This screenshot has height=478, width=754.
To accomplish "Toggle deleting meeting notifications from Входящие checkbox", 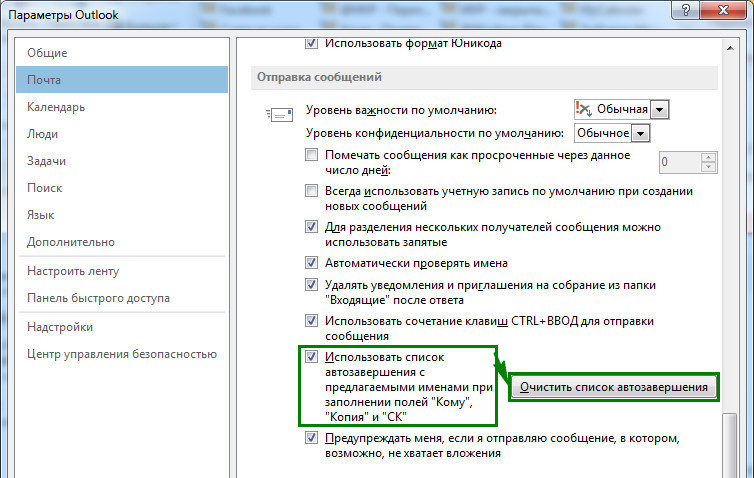I will click(x=311, y=285).
